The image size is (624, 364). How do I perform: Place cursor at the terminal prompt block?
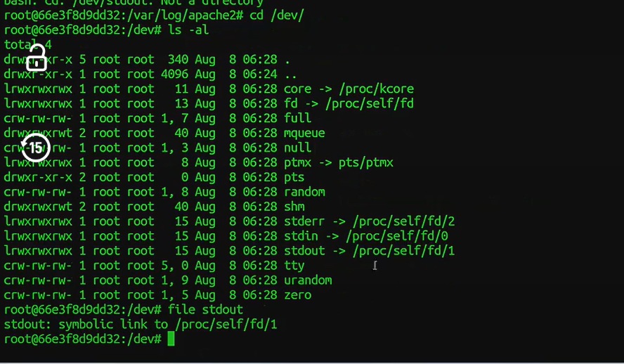pyautogui.click(x=171, y=339)
